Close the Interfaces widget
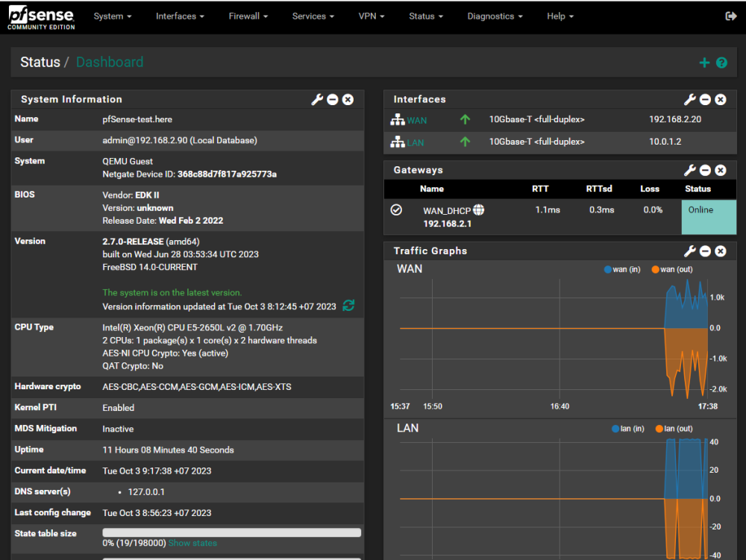This screenshot has width=746, height=560. click(721, 99)
